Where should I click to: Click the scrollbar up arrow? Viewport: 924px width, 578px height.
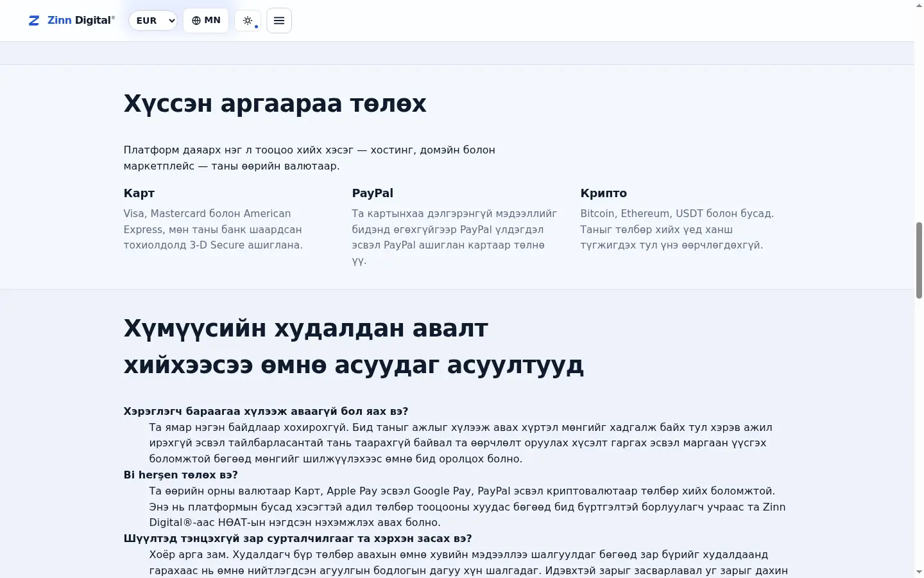(x=919, y=5)
